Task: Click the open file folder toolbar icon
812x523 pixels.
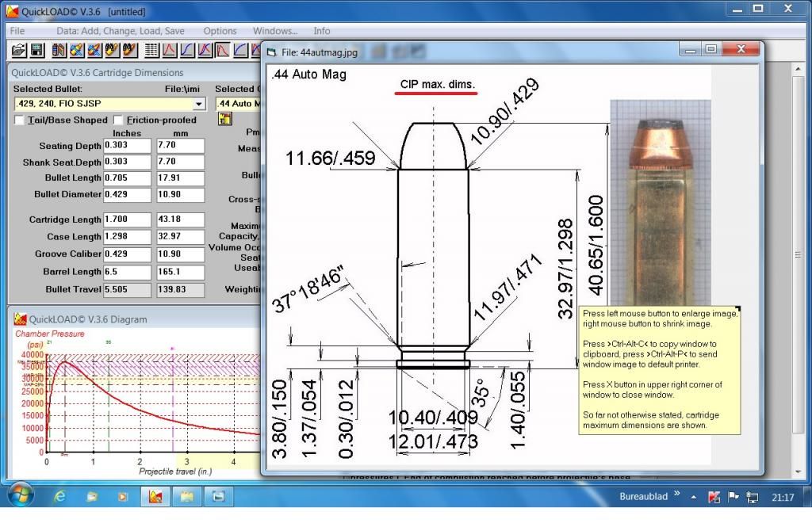Action: pos(19,51)
